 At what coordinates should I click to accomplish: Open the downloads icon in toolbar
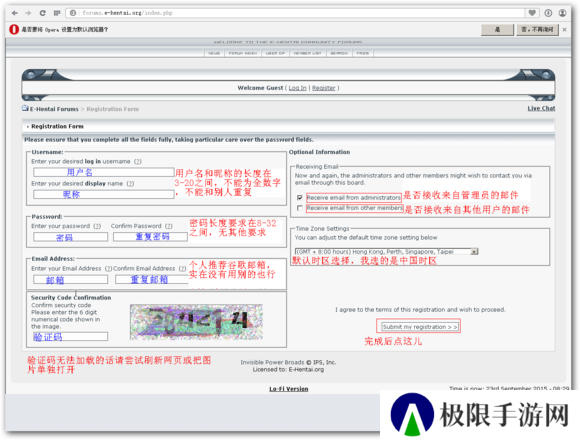pyautogui.click(x=548, y=13)
